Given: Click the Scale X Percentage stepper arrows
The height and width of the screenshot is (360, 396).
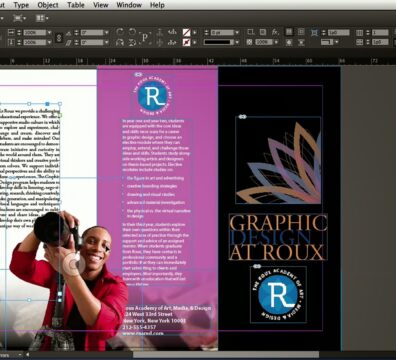Looking at the screenshot, I should (19, 33).
